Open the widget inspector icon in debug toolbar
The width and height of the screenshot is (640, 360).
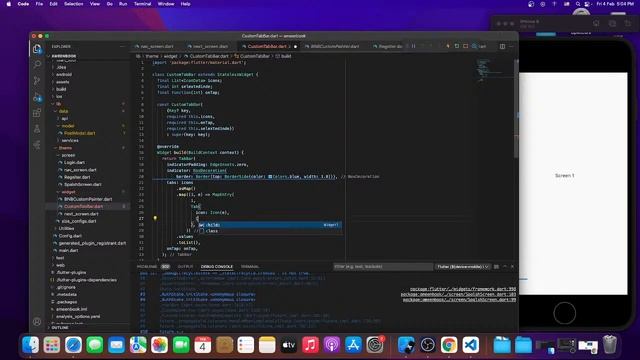tap(474, 46)
